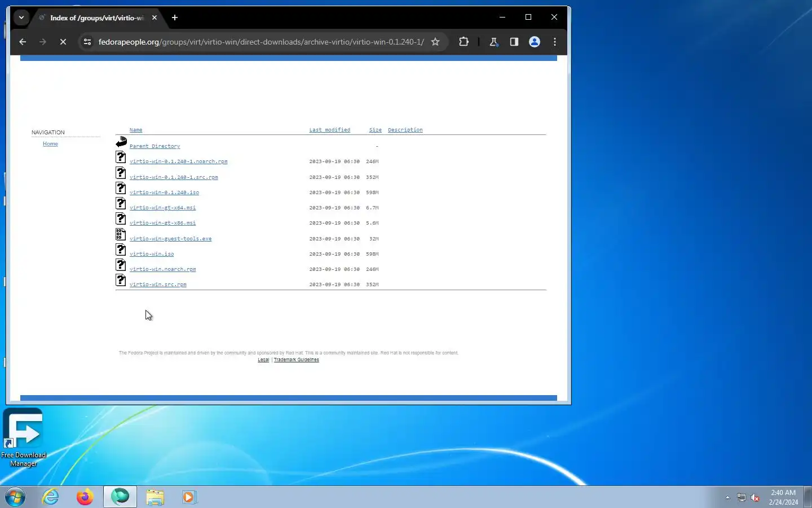Click file icon beside virtio-win-0.1.240-1.noarch.rpm

pyautogui.click(x=121, y=157)
